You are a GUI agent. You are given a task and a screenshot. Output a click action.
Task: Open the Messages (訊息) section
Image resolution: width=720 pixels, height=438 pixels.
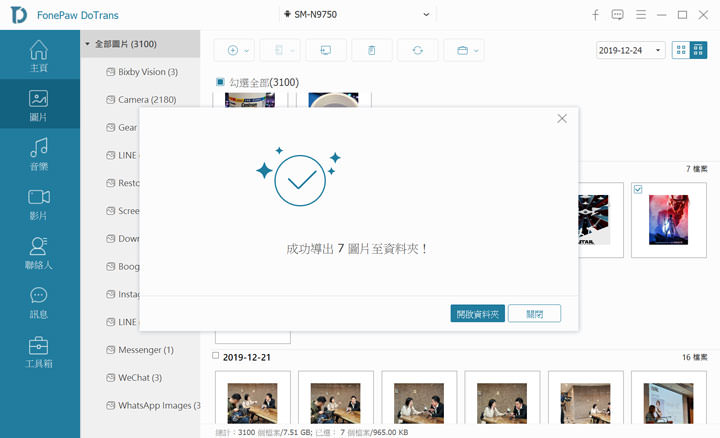tap(39, 302)
